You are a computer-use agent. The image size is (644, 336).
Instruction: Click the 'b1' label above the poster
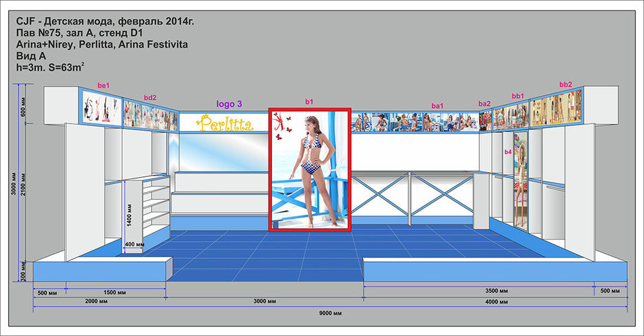tap(309, 101)
